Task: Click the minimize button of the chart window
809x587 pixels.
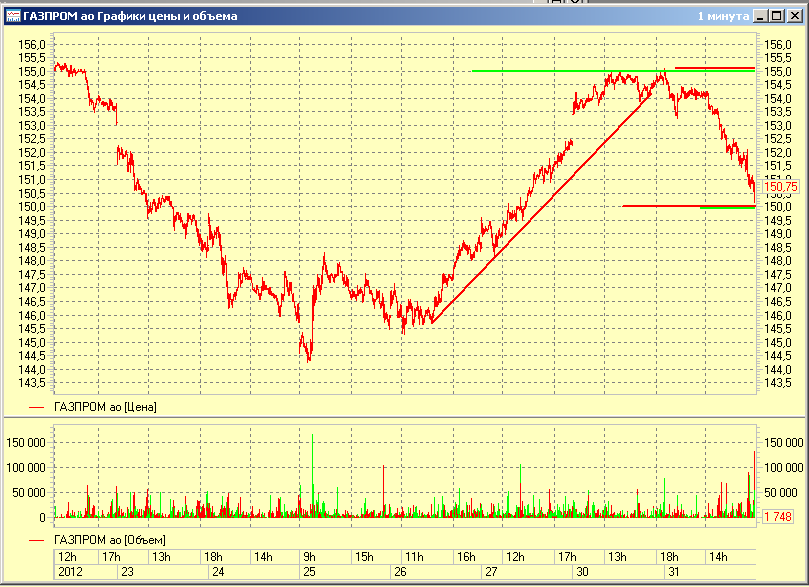Action: pyautogui.click(x=759, y=16)
